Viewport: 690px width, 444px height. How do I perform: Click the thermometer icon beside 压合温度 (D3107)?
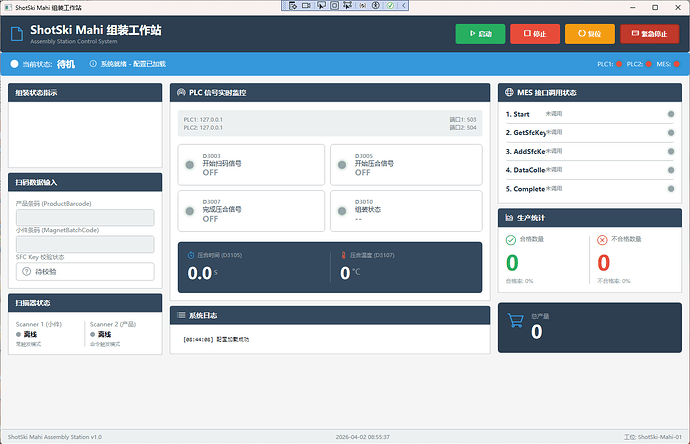[x=344, y=255]
